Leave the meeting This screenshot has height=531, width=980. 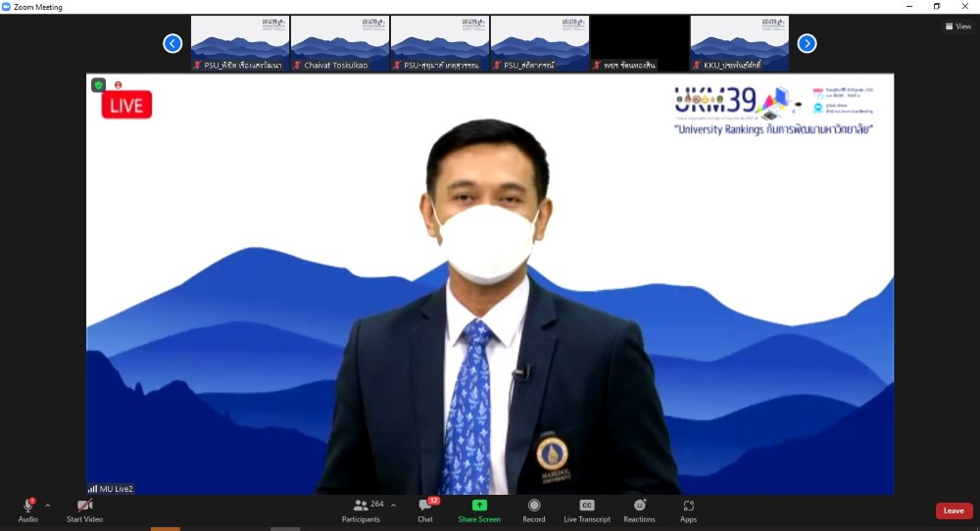[954, 510]
